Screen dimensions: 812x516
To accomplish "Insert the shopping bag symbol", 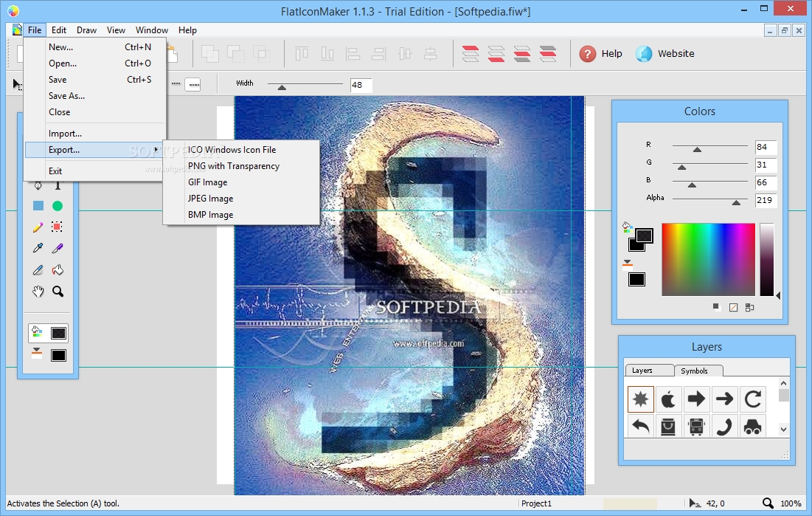I will 668,426.
